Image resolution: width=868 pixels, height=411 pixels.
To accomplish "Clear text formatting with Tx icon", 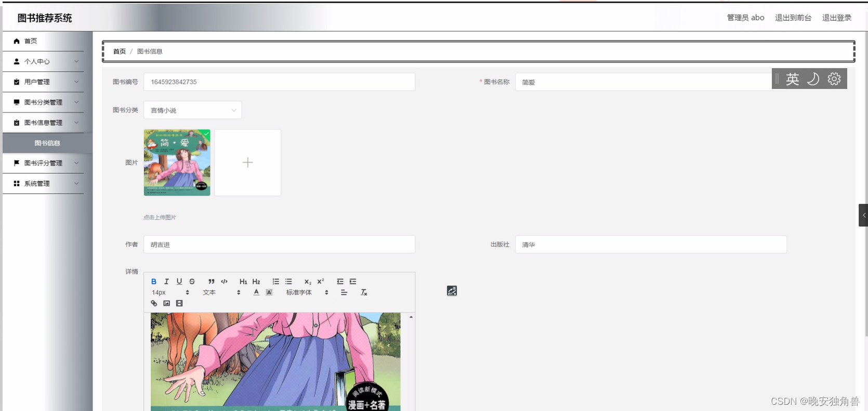I will pos(364,292).
